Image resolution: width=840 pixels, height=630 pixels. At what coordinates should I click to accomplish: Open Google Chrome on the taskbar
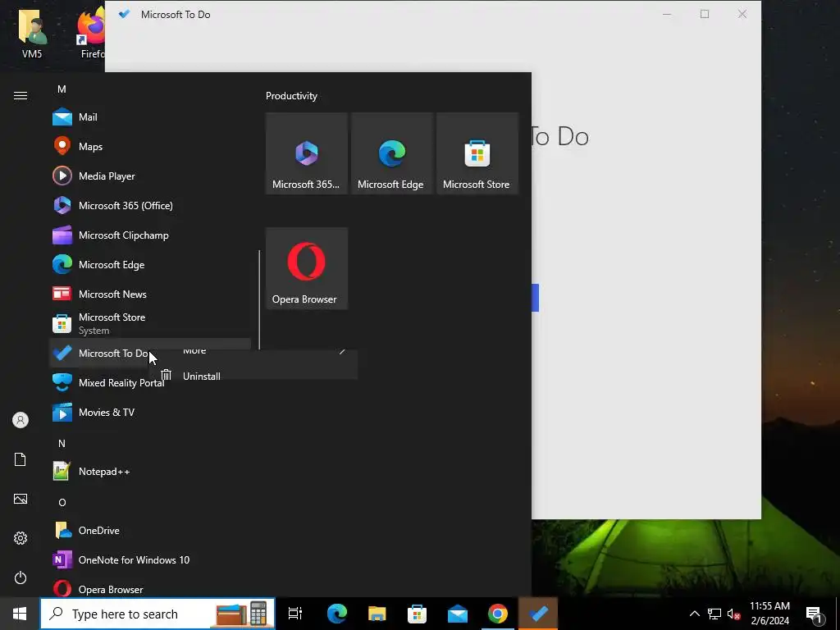pyautogui.click(x=498, y=614)
